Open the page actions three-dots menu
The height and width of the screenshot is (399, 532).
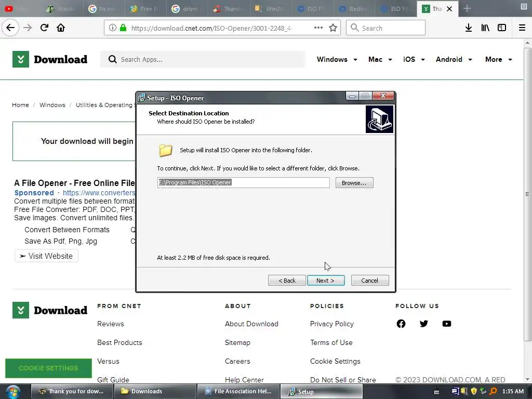click(318, 28)
